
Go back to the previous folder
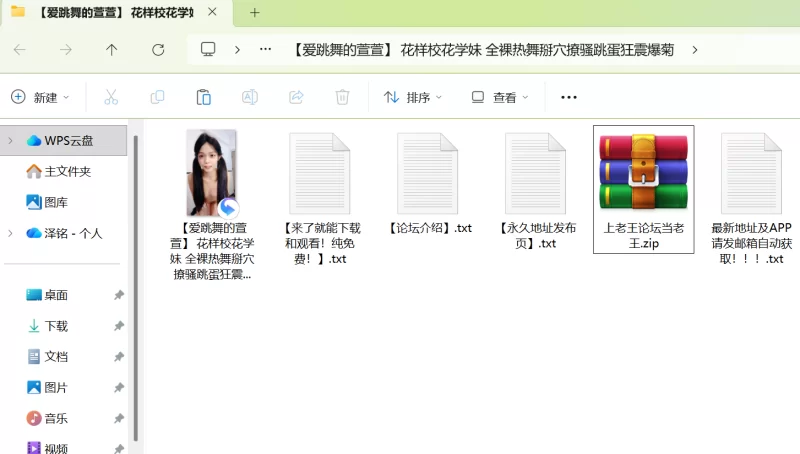[19, 49]
